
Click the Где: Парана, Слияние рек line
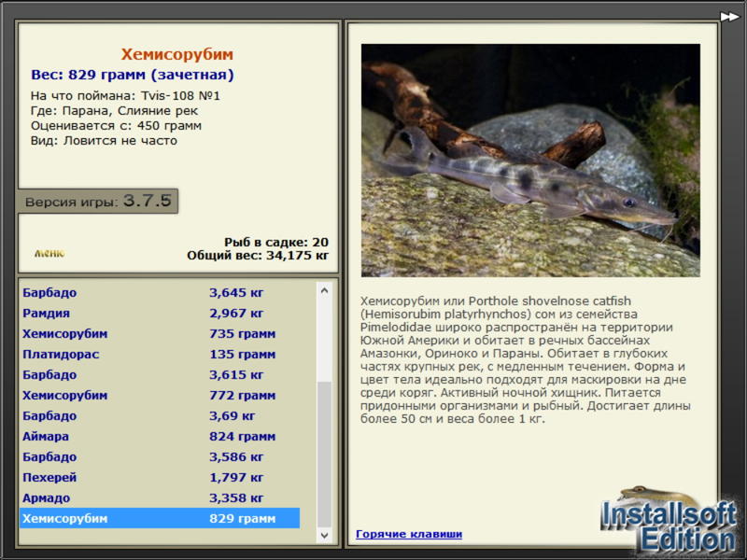click(x=114, y=111)
